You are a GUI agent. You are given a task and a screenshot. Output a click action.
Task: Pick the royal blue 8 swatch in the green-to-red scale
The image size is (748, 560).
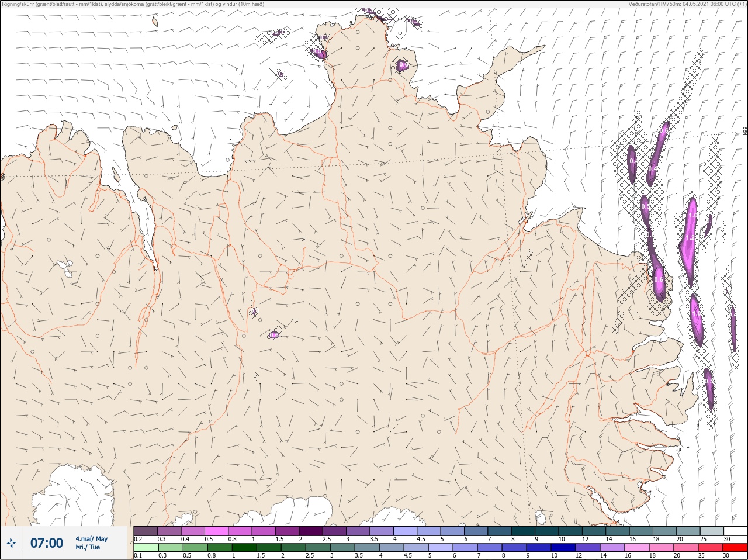coord(514,548)
